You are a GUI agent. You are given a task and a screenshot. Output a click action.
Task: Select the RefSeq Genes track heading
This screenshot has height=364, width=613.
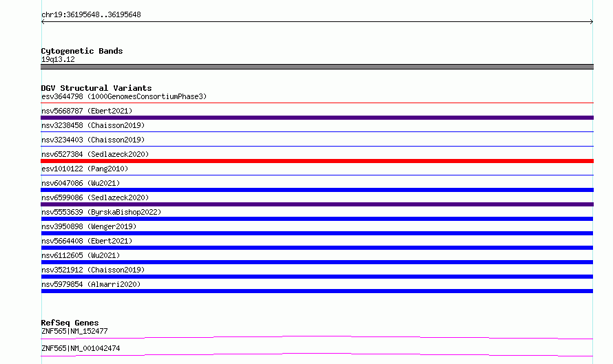[70, 323]
